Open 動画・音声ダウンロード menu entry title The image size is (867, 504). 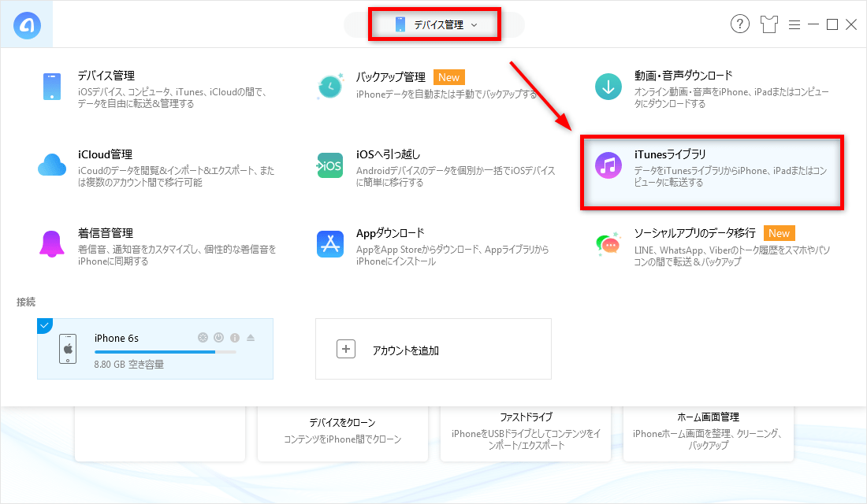683,75
